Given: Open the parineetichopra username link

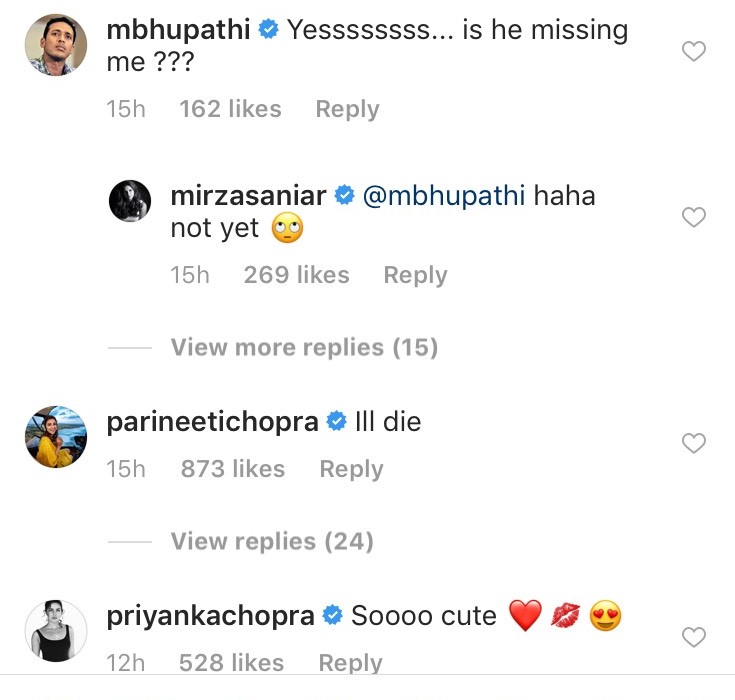Looking at the screenshot, I should 211,422.
